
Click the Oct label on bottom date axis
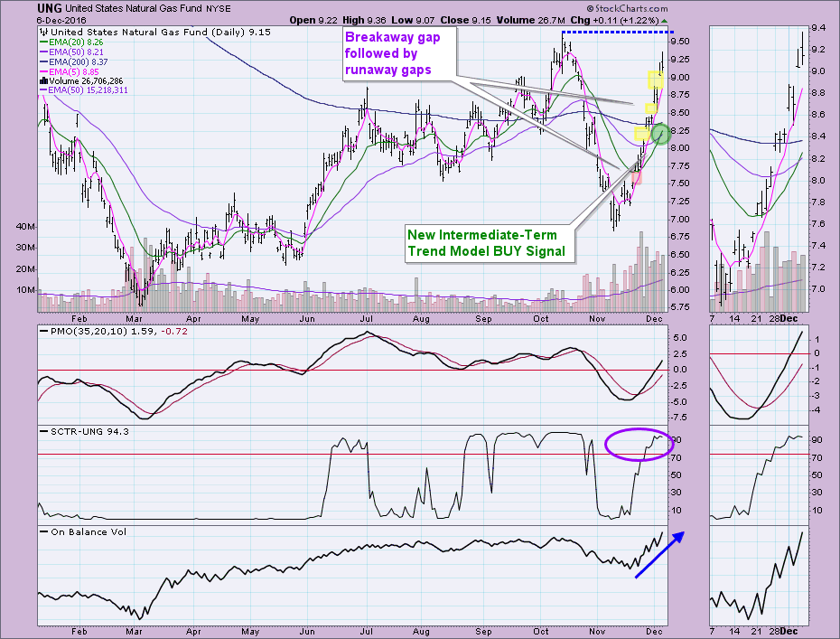tap(541, 632)
